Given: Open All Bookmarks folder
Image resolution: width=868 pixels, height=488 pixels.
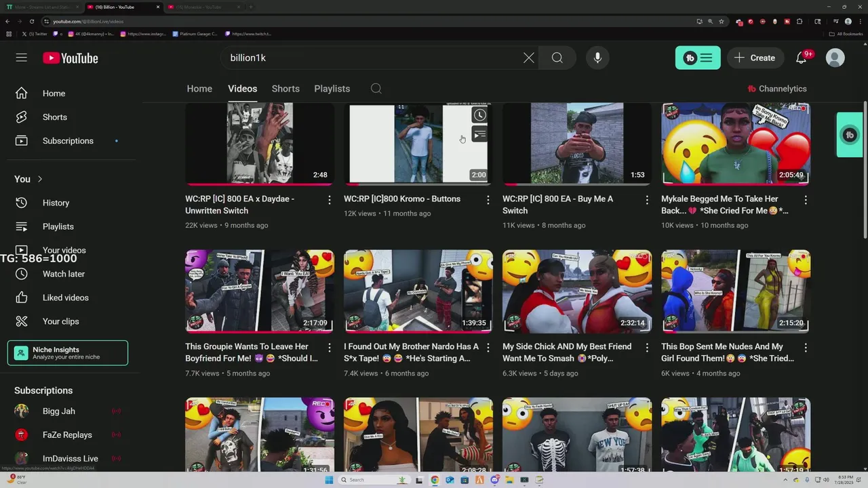Looking at the screenshot, I should pos(846,33).
